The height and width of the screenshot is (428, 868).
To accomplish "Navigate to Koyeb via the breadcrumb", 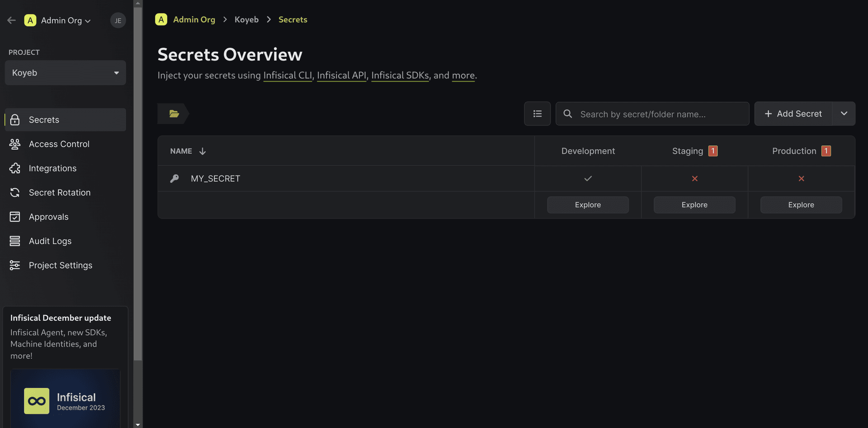I will (246, 19).
